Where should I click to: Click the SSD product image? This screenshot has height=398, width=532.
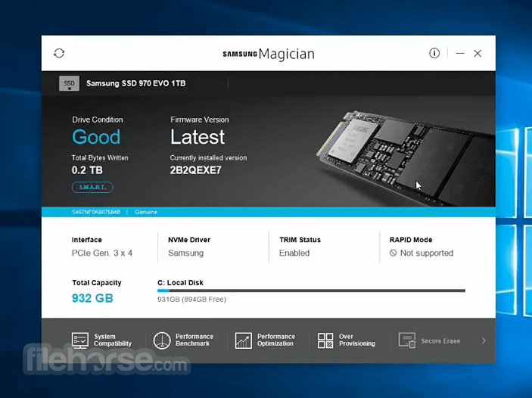(406, 158)
